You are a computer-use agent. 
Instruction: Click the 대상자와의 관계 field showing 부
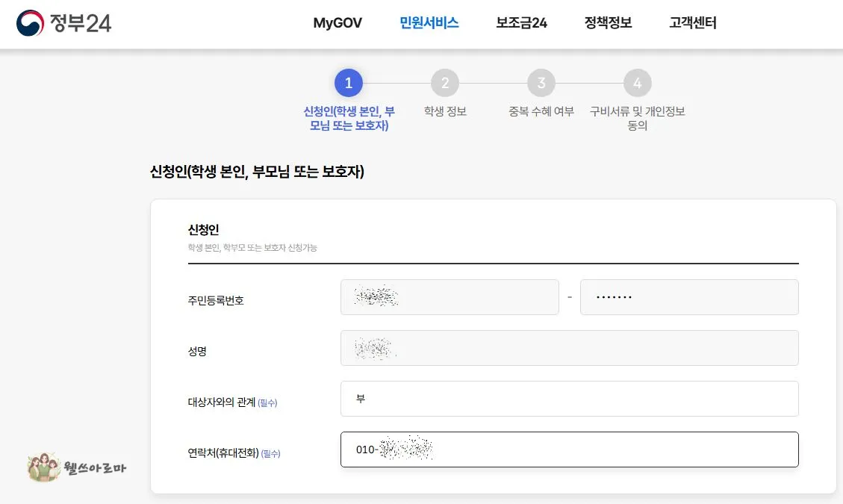click(x=570, y=399)
